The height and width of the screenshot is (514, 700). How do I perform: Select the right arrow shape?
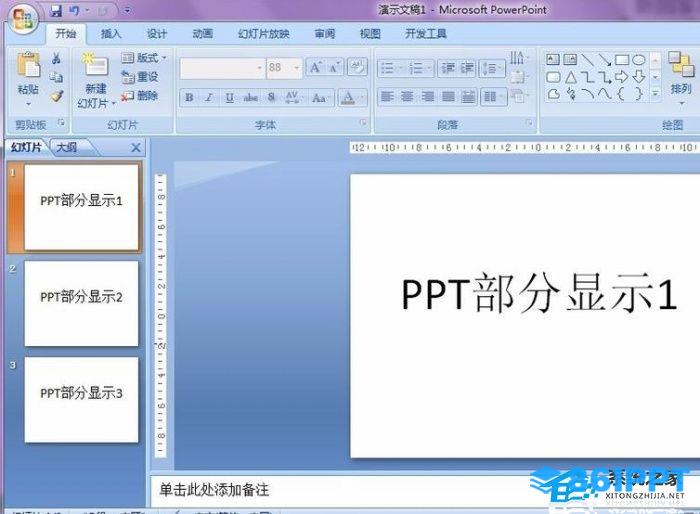(621, 77)
